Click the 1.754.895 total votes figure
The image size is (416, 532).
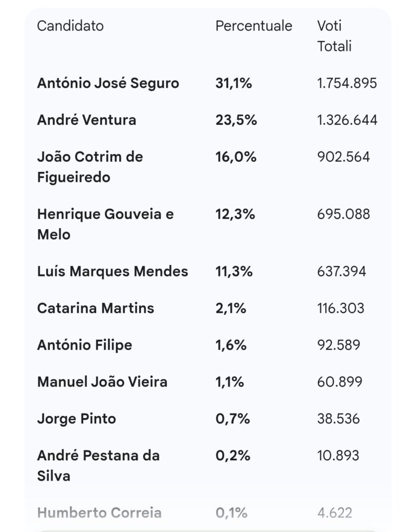[347, 83]
